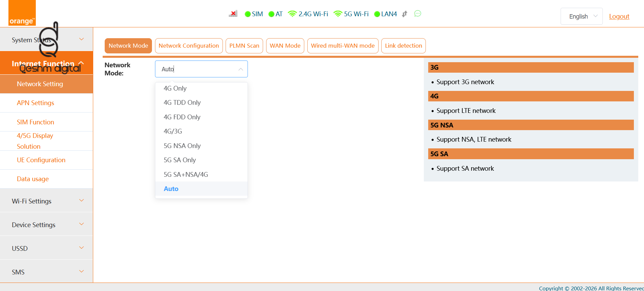Open SIM Function page
This screenshot has width=644, height=291.
(x=47, y=122)
